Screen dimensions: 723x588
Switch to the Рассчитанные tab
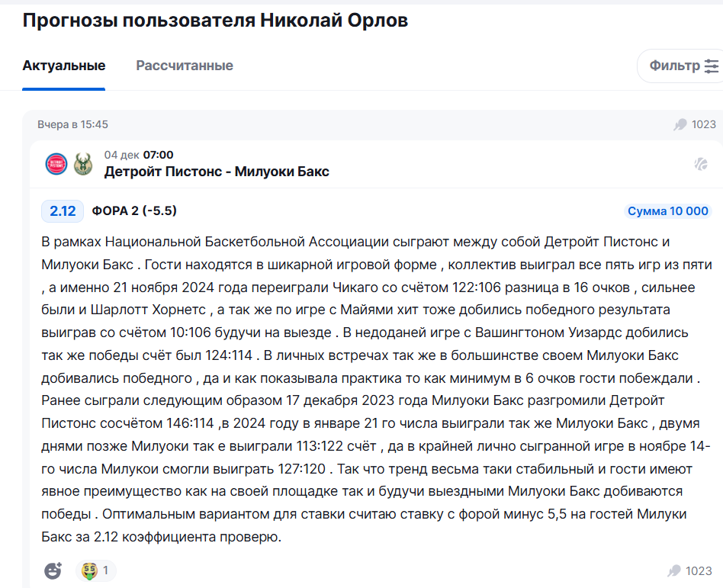pyautogui.click(x=183, y=66)
